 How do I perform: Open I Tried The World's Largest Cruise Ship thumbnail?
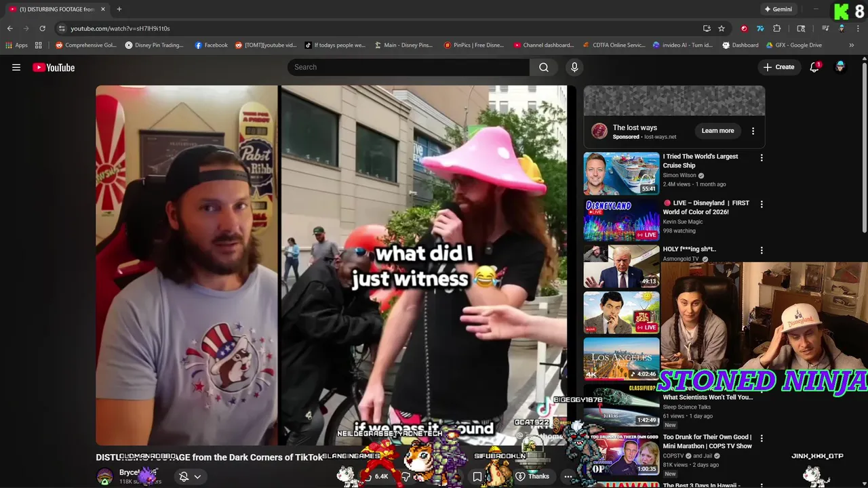[x=621, y=174]
